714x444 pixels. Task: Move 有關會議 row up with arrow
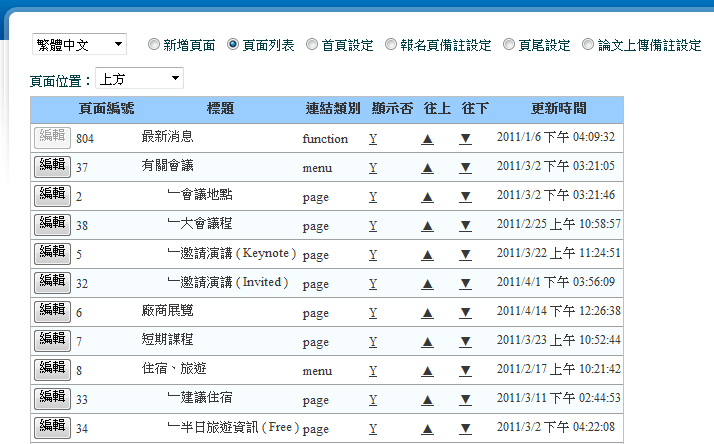427,168
